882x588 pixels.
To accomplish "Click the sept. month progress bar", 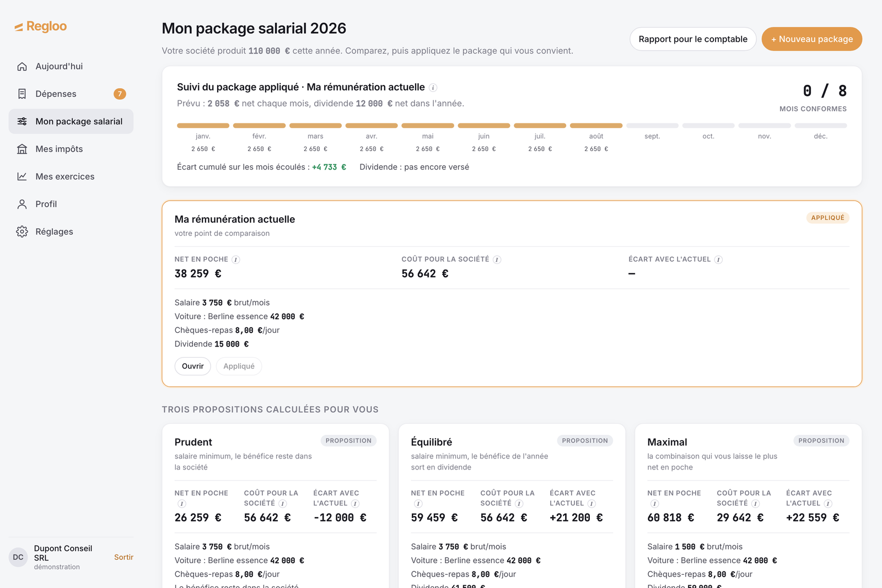I will [x=652, y=126].
